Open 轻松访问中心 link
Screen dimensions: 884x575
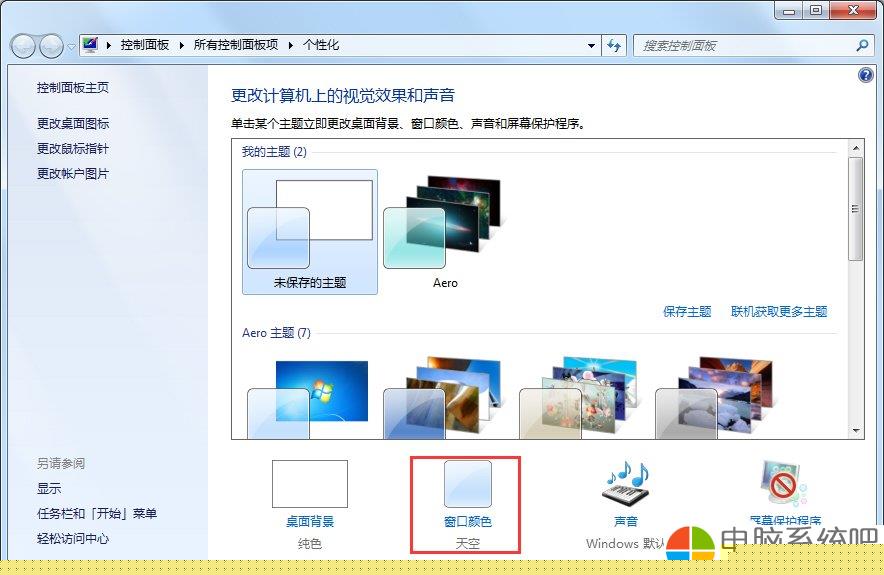tap(73, 538)
